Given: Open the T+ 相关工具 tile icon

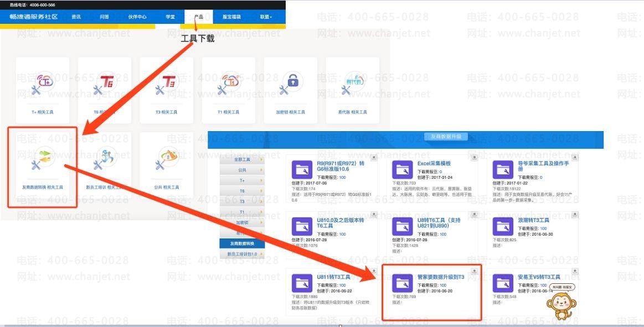Looking at the screenshot, I should [x=43, y=84].
